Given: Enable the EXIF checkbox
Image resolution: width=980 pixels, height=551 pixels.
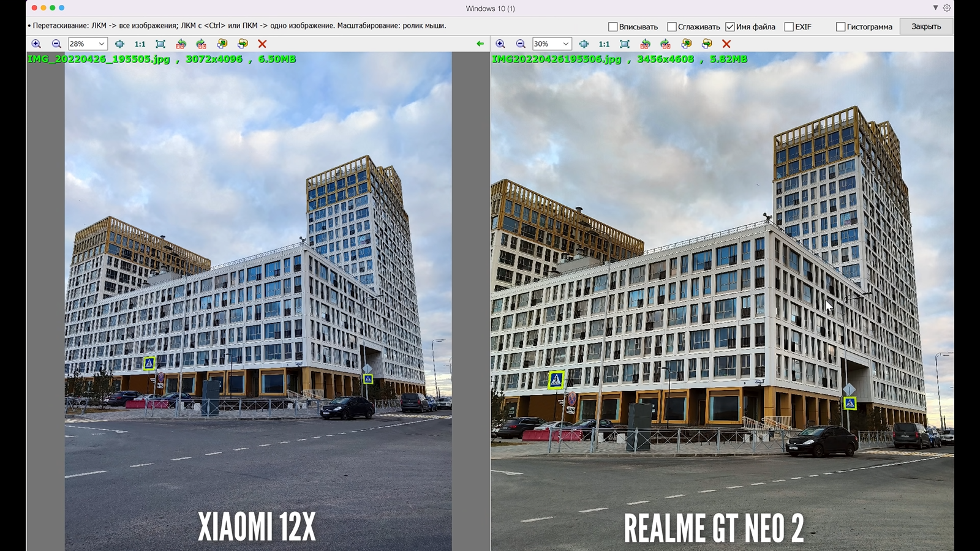Looking at the screenshot, I should point(789,27).
